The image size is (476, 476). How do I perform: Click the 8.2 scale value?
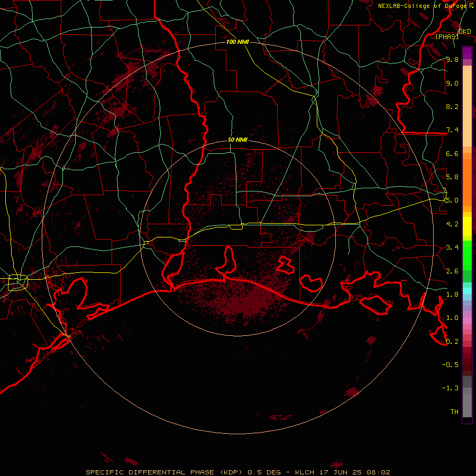point(452,107)
